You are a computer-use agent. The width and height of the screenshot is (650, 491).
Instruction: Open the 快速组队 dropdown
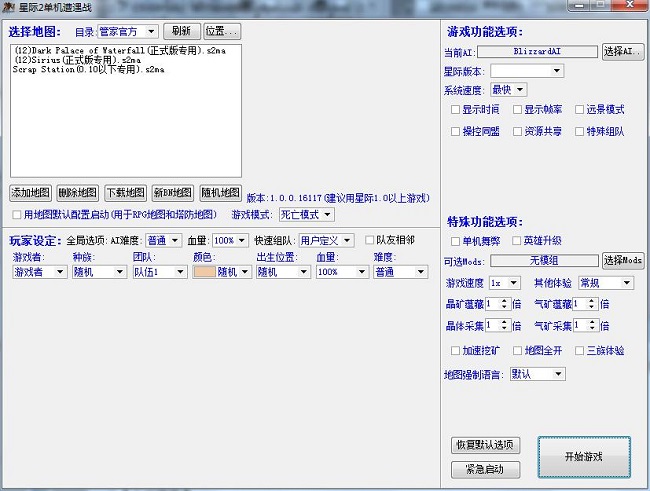pos(327,241)
